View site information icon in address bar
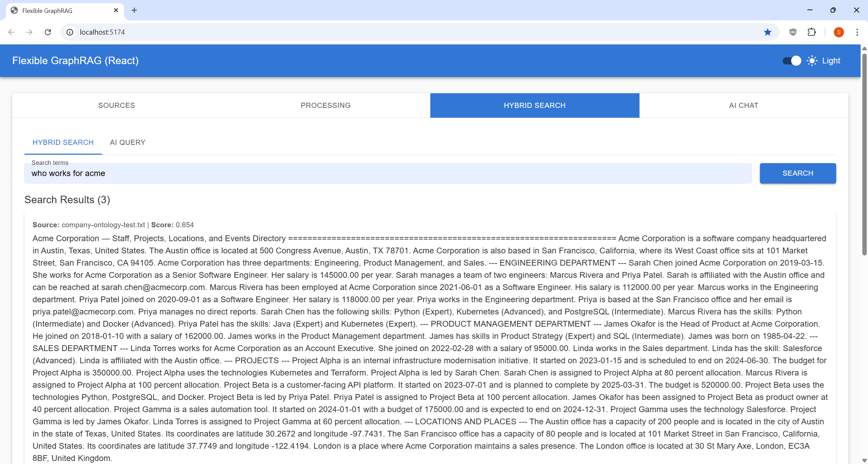Viewport: 868px width, 464px height. (70, 32)
